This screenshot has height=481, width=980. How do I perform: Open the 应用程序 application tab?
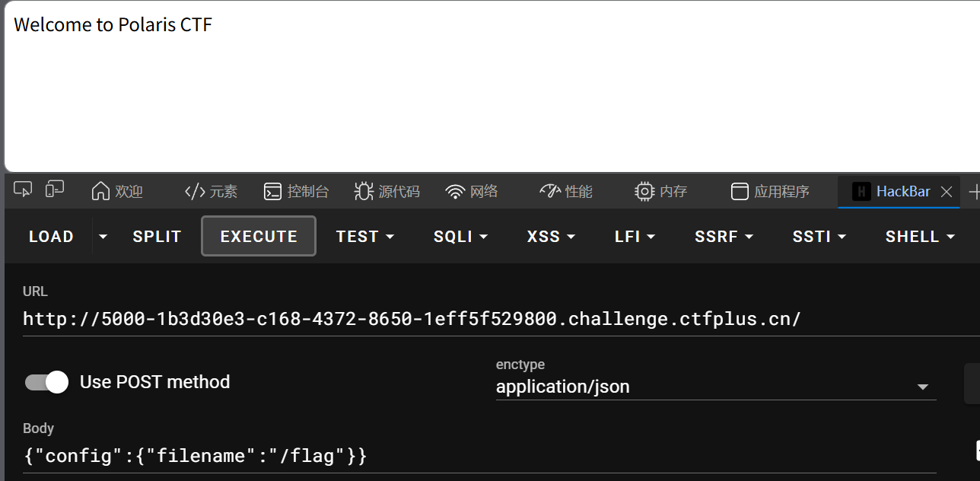tap(770, 192)
